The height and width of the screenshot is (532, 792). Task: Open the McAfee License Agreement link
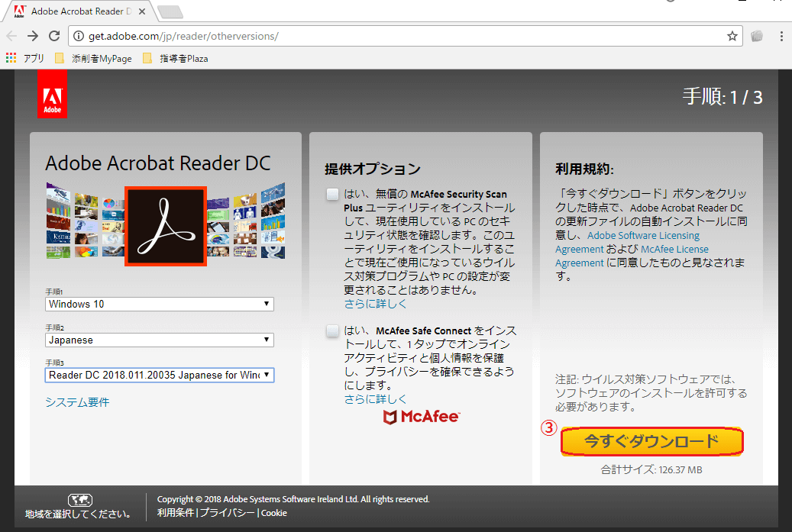(632, 256)
